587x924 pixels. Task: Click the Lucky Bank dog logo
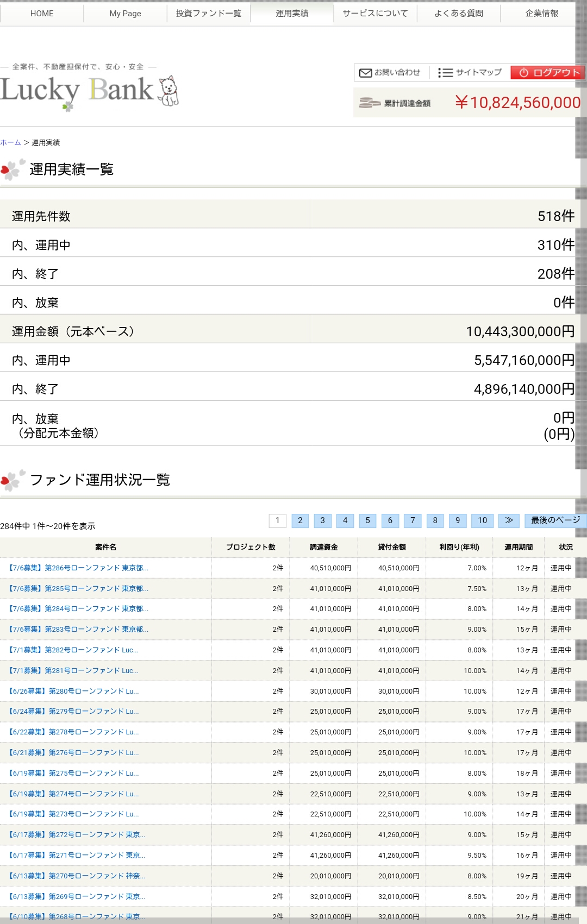[168, 91]
